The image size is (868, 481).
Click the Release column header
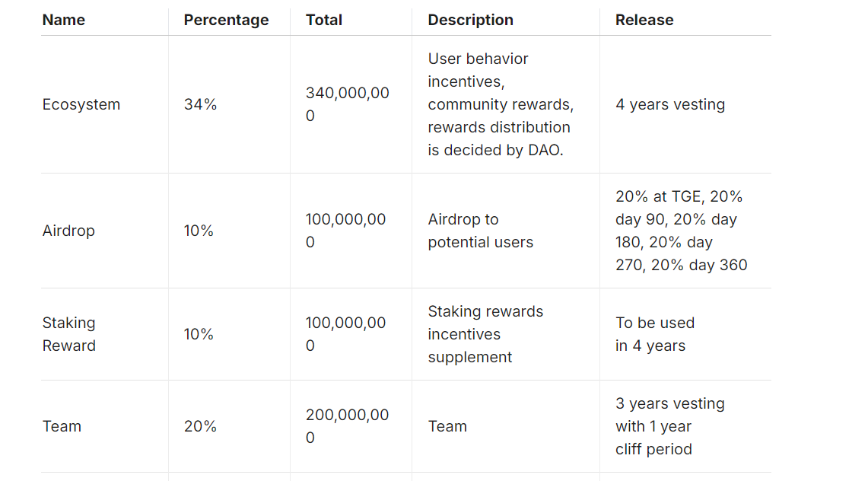tap(644, 21)
